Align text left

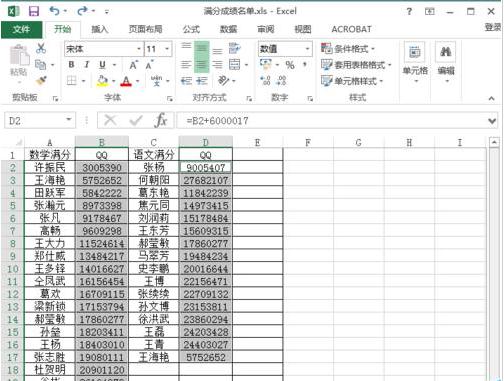186,64
